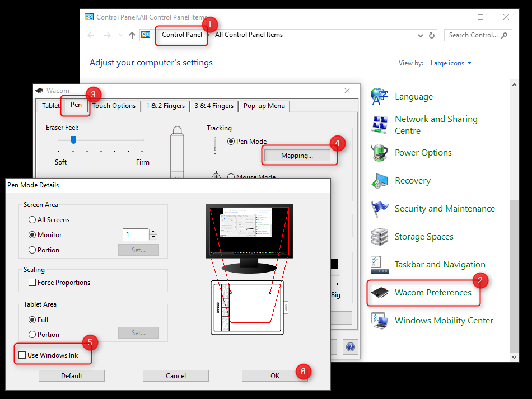Image resolution: width=532 pixels, height=399 pixels.
Task: Click the monitor number input field
Action: pyautogui.click(x=136, y=234)
